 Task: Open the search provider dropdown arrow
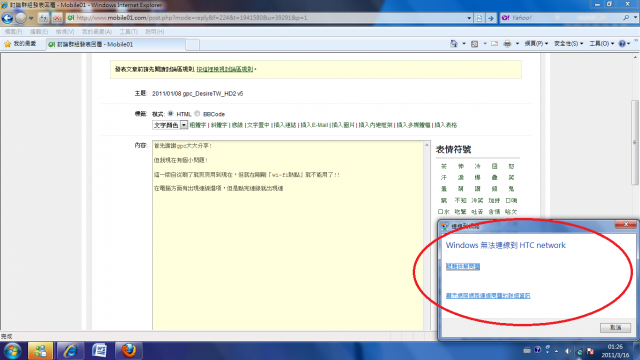point(635,18)
